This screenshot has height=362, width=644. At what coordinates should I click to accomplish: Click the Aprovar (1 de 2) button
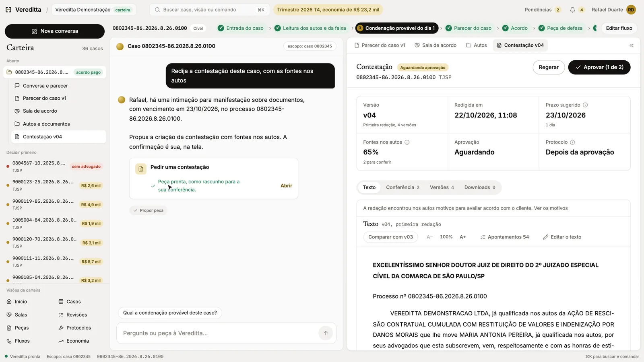click(x=599, y=67)
